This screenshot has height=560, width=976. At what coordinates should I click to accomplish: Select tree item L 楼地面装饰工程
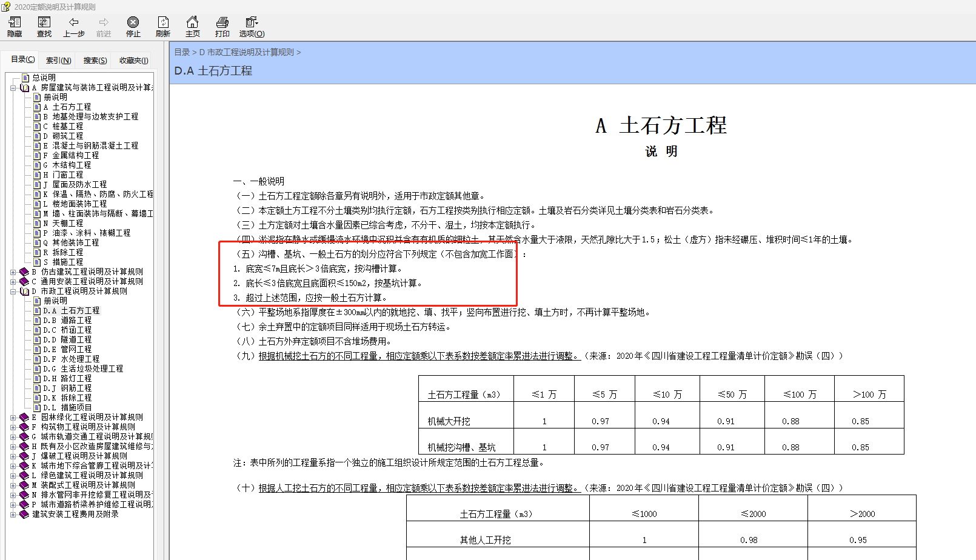(x=75, y=204)
